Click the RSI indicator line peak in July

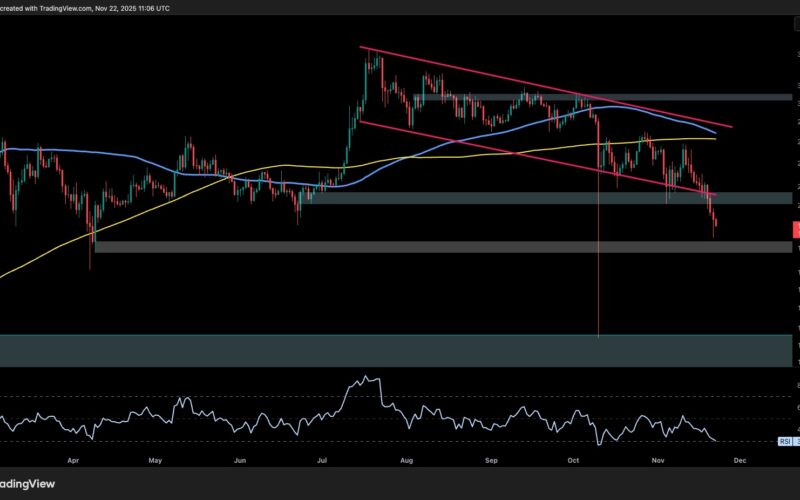pyautogui.click(x=365, y=379)
